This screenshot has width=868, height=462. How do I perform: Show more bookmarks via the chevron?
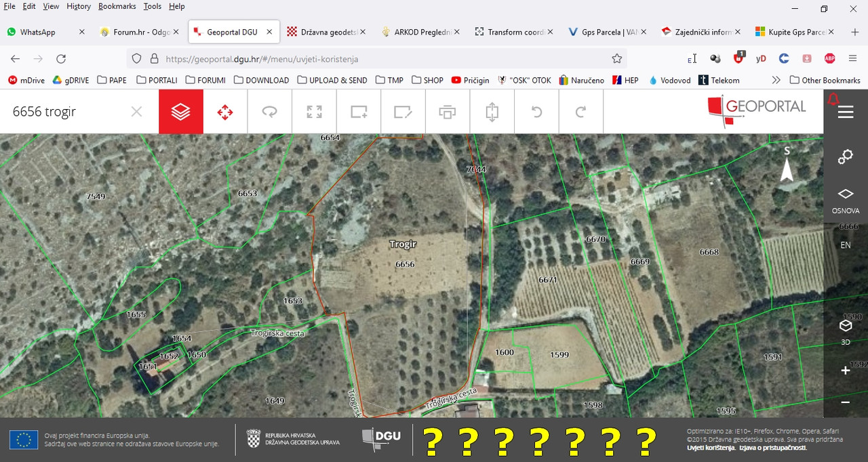point(776,80)
